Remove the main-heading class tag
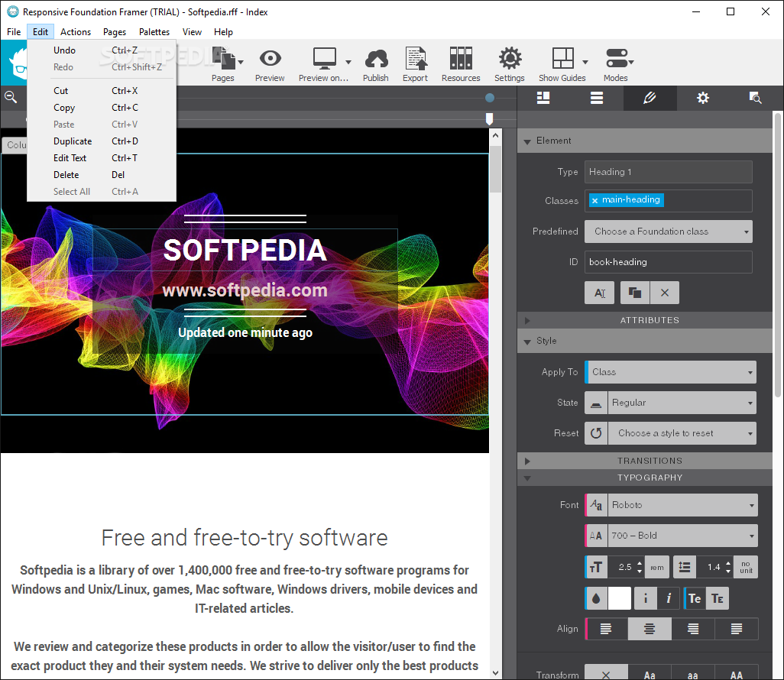The image size is (784, 680). click(595, 200)
